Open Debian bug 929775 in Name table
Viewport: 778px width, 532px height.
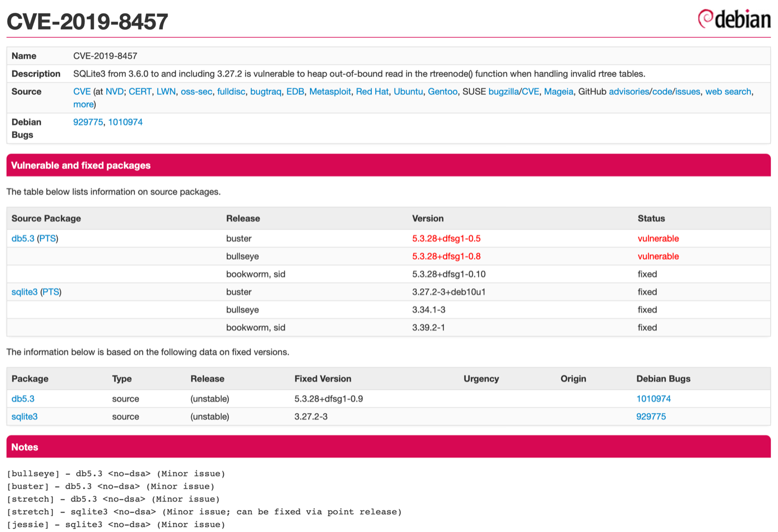[88, 122]
